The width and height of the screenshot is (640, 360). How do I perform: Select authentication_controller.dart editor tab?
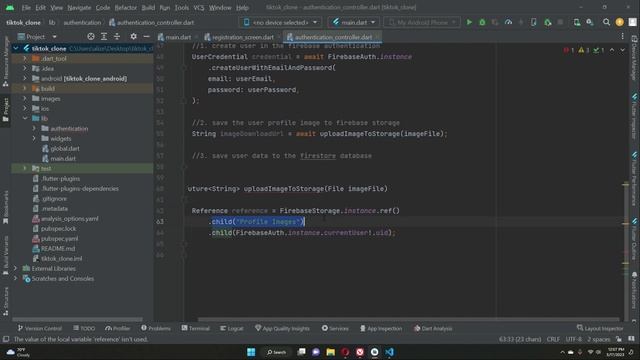tap(331, 37)
